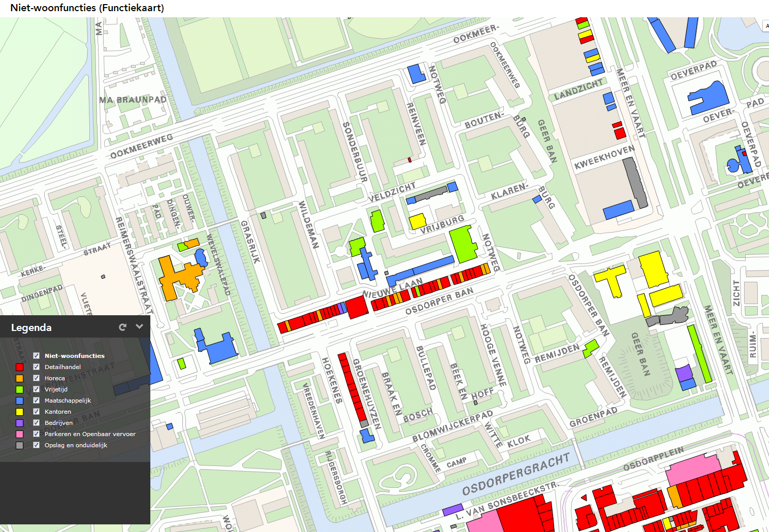Click the VRIJBURG street label
769x532 pixels.
442,224
